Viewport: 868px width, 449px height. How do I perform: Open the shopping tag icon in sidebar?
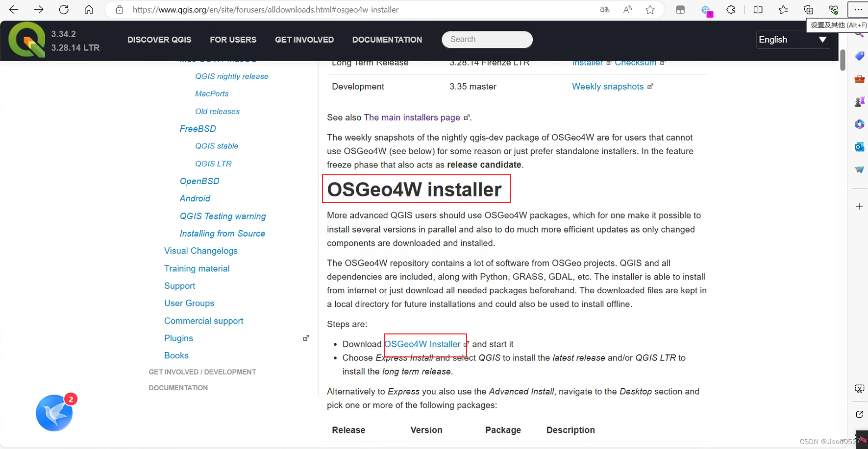pos(859,56)
